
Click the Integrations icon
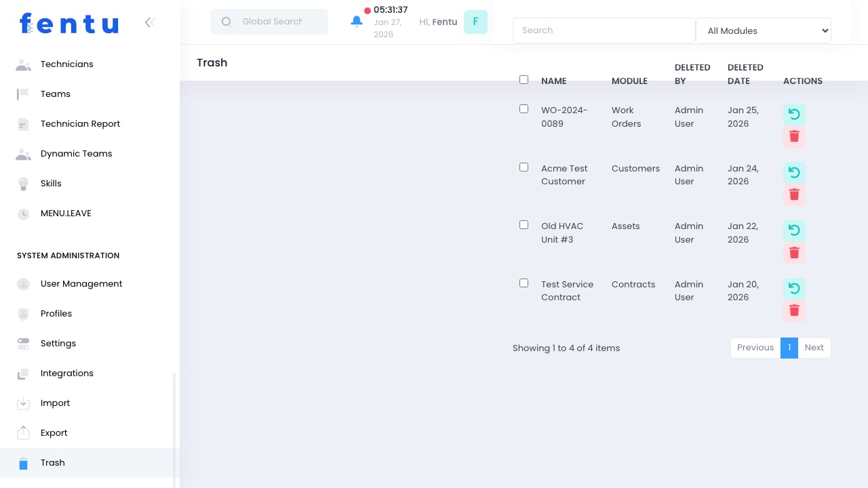(23, 373)
